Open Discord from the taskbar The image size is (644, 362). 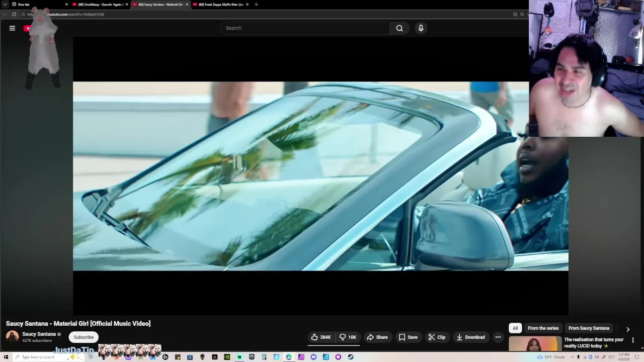(x=313, y=357)
